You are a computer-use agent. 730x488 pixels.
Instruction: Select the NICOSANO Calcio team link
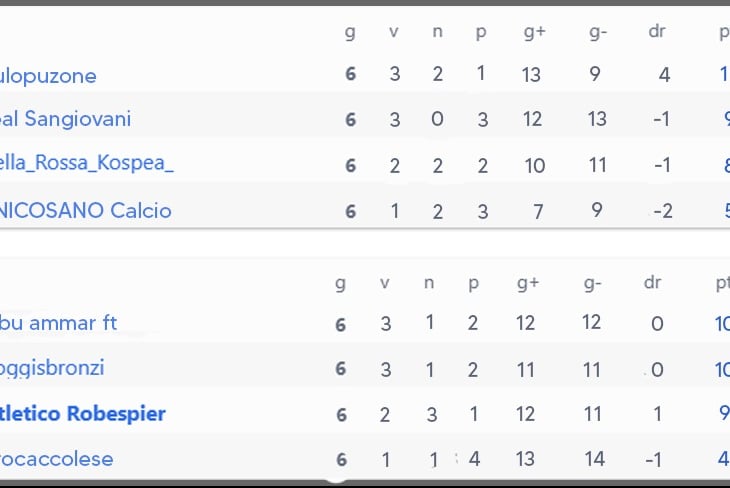pyautogui.click(x=86, y=210)
